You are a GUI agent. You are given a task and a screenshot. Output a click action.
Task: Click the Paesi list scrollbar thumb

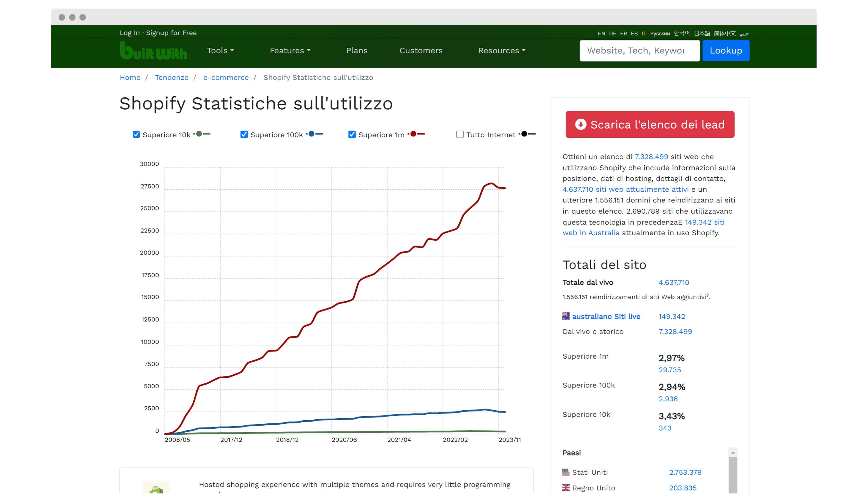[733, 475]
